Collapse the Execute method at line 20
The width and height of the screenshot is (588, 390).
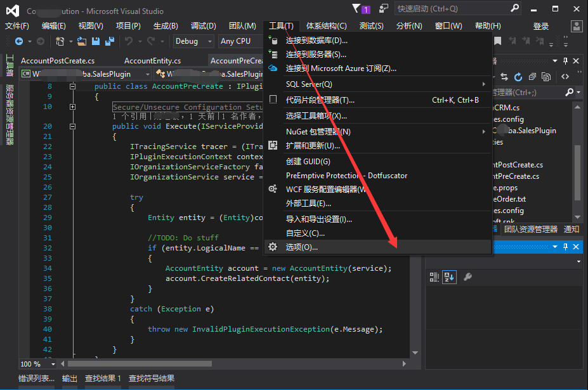73,126
